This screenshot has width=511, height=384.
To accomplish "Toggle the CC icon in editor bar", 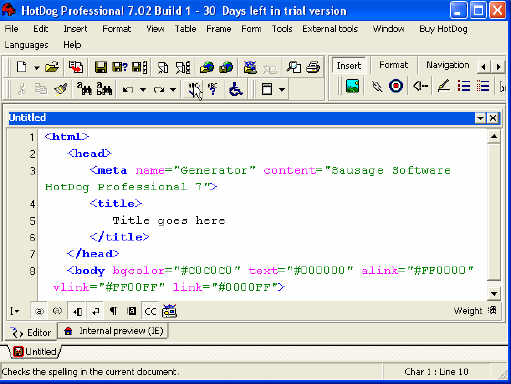I will point(150,311).
